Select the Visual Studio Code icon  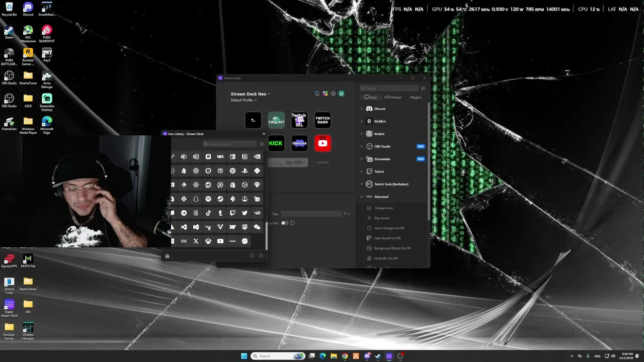pos(184,227)
